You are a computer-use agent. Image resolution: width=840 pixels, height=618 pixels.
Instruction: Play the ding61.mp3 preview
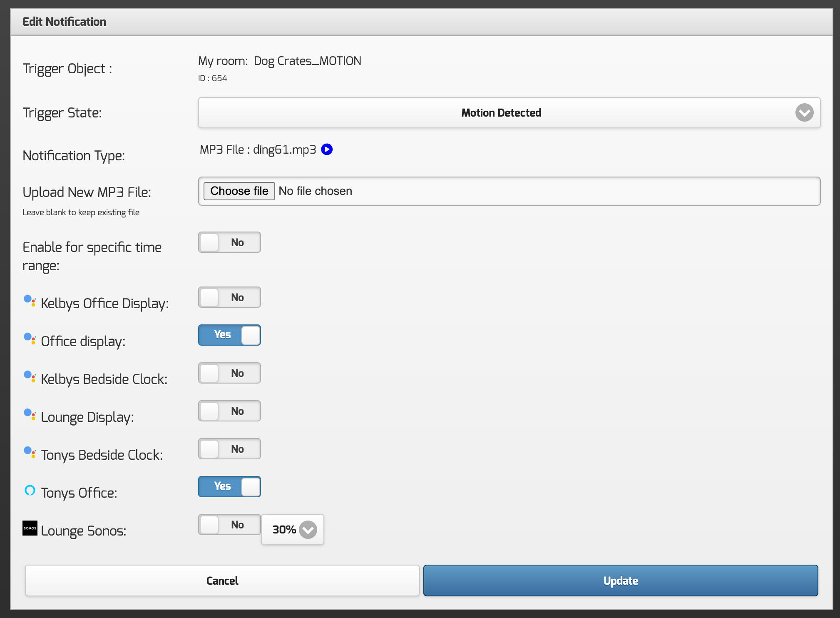(327, 150)
